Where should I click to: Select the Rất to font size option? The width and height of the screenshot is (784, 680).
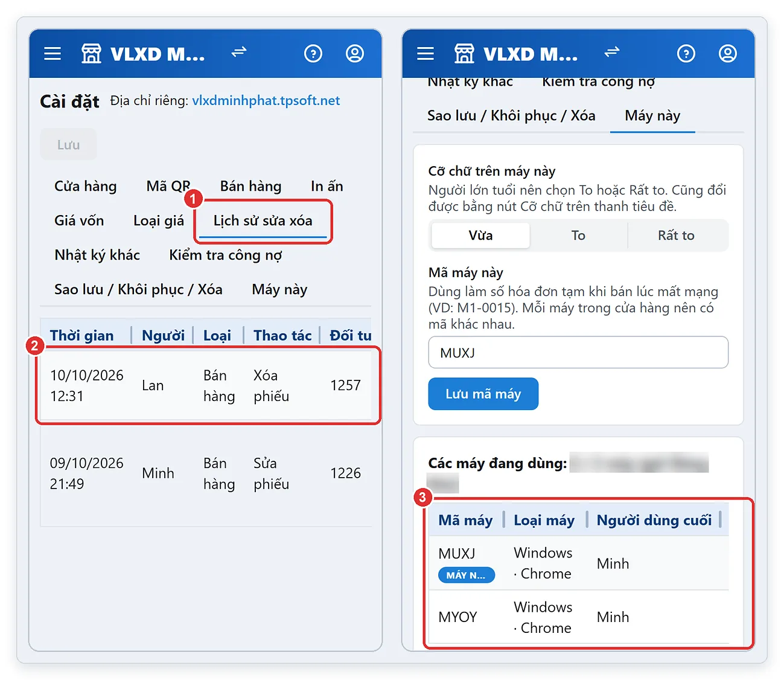click(676, 236)
